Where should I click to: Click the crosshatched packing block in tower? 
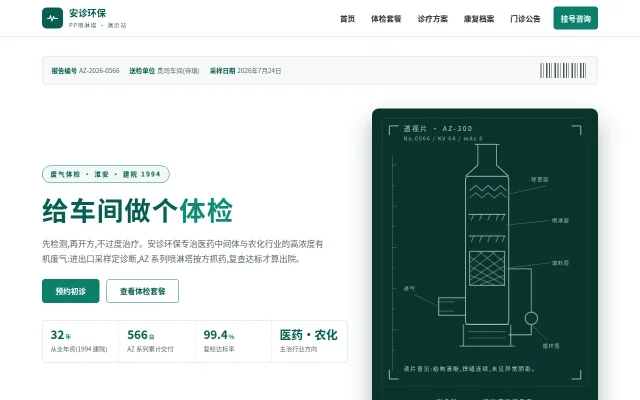(x=487, y=268)
